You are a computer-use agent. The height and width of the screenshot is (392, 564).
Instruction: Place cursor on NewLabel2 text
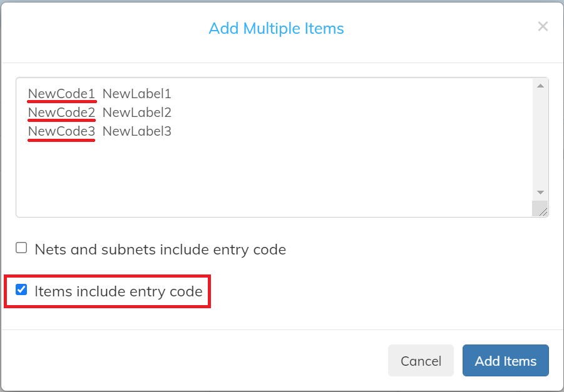tap(136, 113)
